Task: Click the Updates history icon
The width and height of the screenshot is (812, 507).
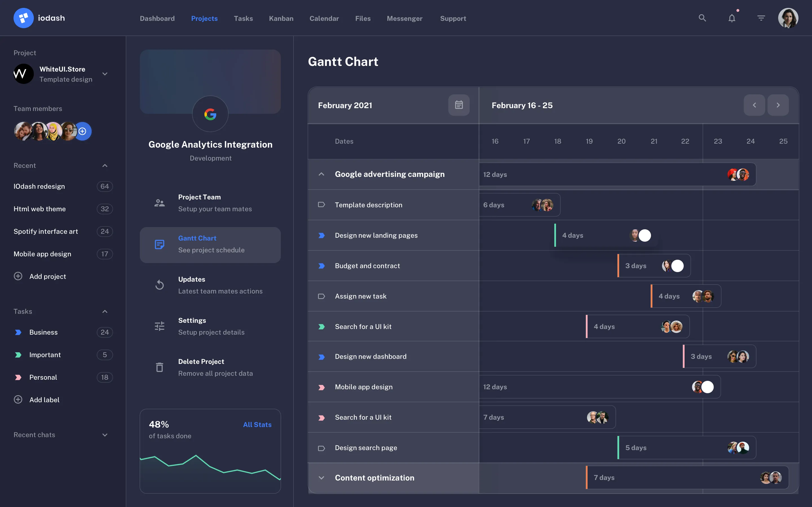Action: point(159,285)
